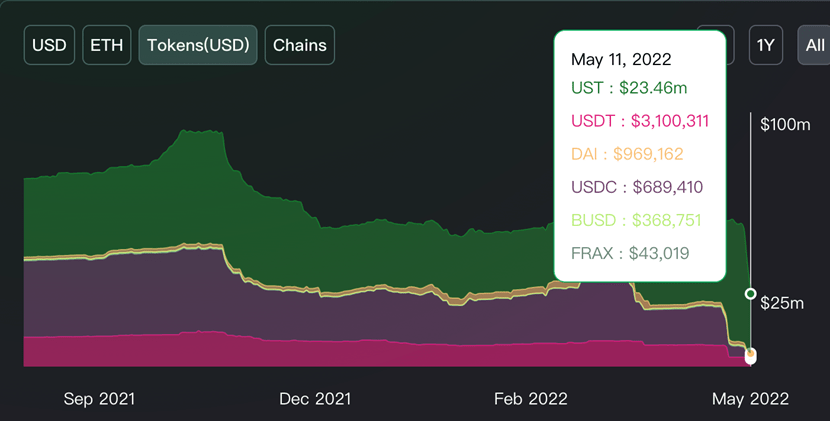The height and width of the screenshot is (421, 830).
Task: Open the Tokens(USD) tab
Action: pyautogui.click(x=198, y=45)
